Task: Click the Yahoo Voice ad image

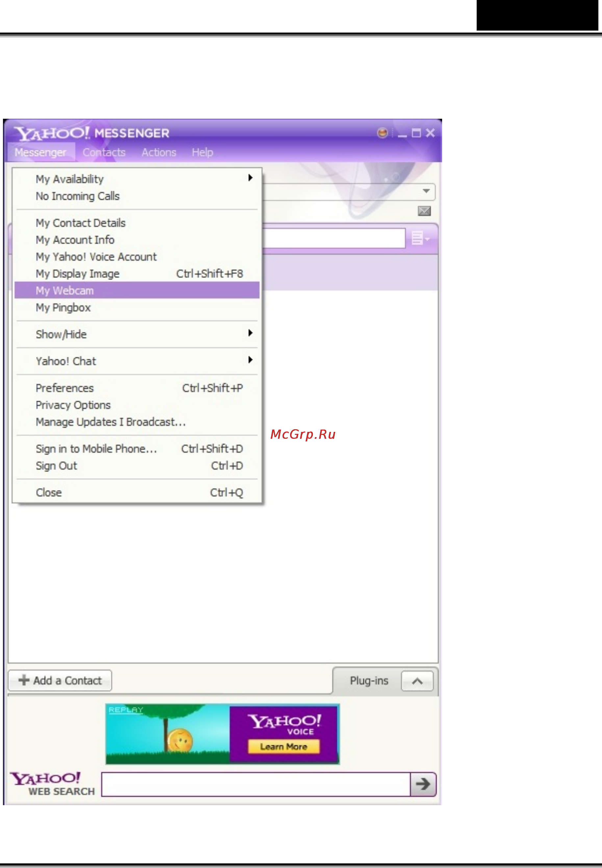Action: point(223,734)
